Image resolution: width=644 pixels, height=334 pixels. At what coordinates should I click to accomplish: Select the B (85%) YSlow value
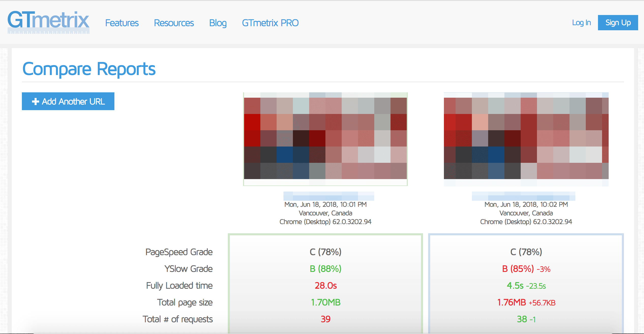518,269
